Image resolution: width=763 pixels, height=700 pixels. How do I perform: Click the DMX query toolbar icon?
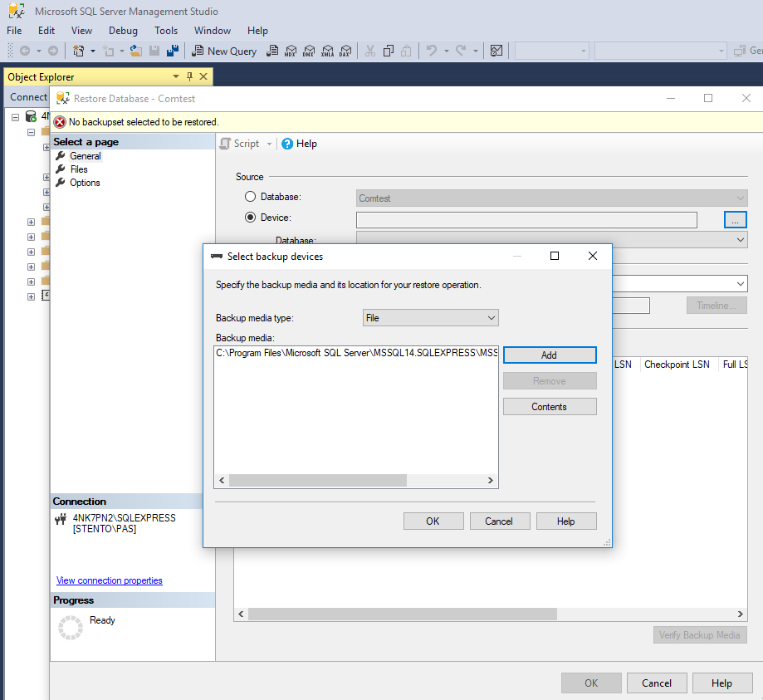[x=308, y=51]
